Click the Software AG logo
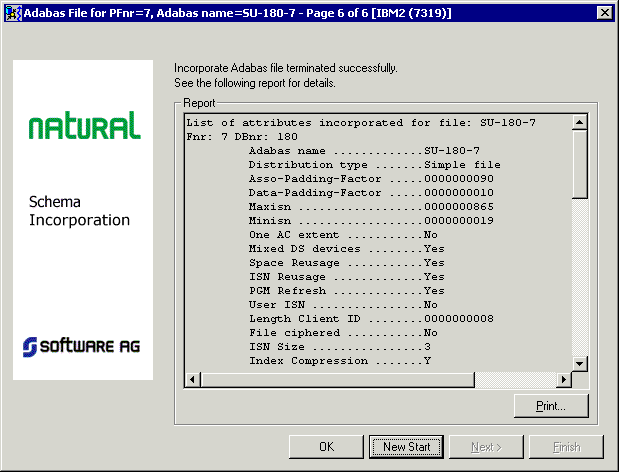 (82, 346)
